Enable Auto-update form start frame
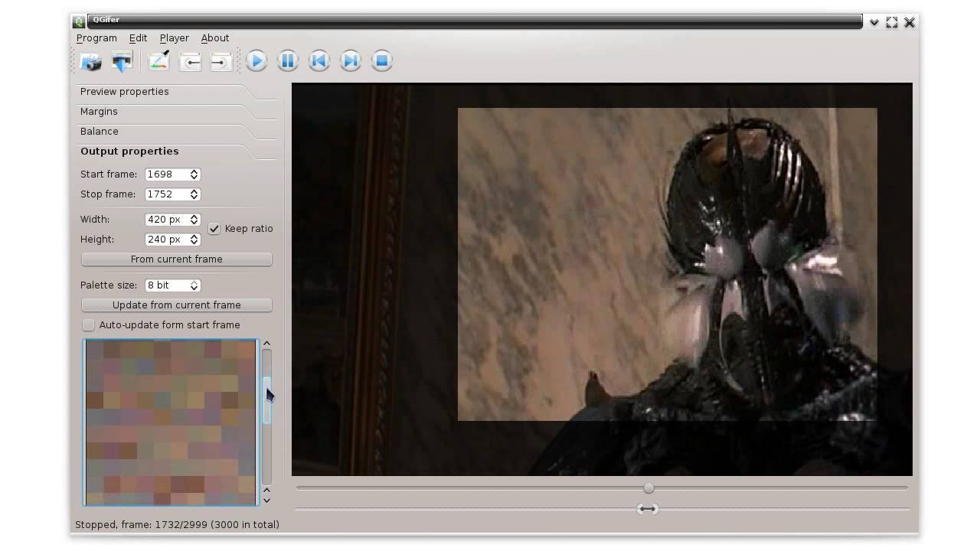Viewport: 980px width, 551px height. coord(89,325)
